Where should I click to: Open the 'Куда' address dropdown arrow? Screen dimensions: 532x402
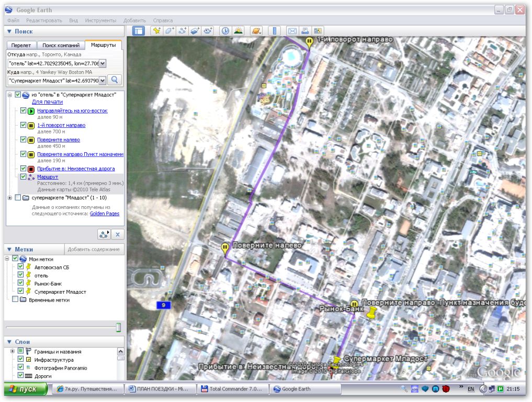click(103, 81)
